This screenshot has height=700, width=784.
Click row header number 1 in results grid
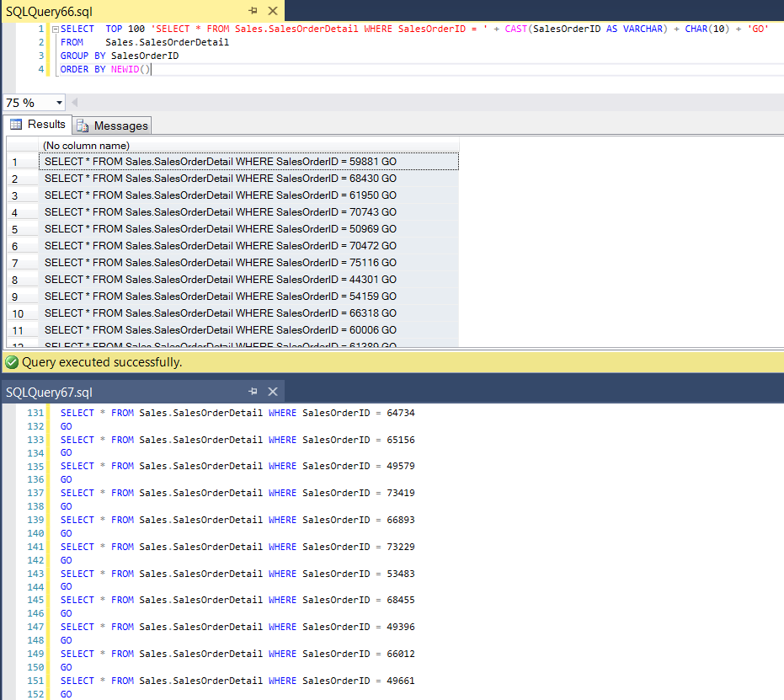[23, 162]
